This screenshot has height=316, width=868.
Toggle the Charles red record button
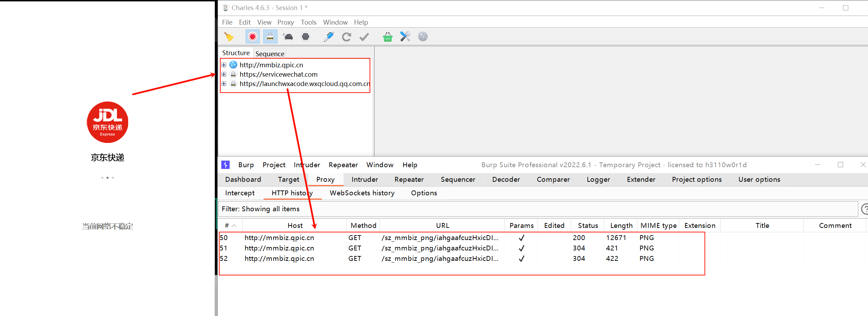(253, 36)
